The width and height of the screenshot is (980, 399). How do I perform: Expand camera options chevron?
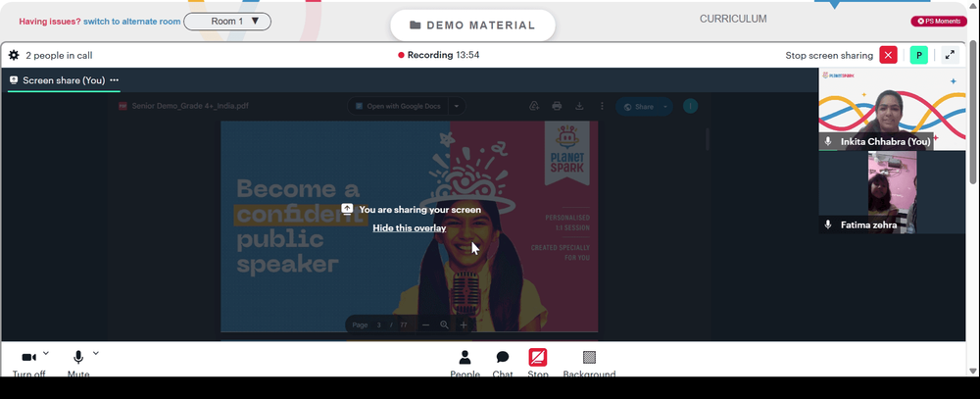click(46, 353)
